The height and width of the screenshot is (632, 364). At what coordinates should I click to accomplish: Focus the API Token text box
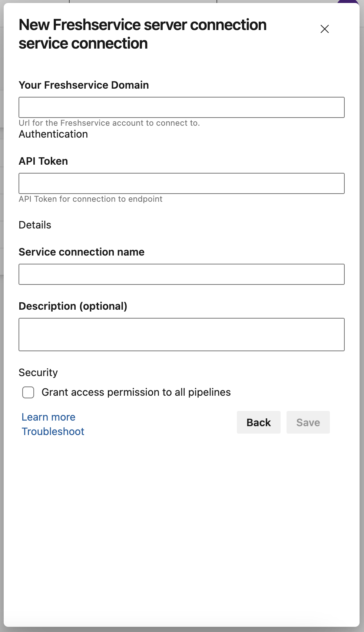[182, 183]
